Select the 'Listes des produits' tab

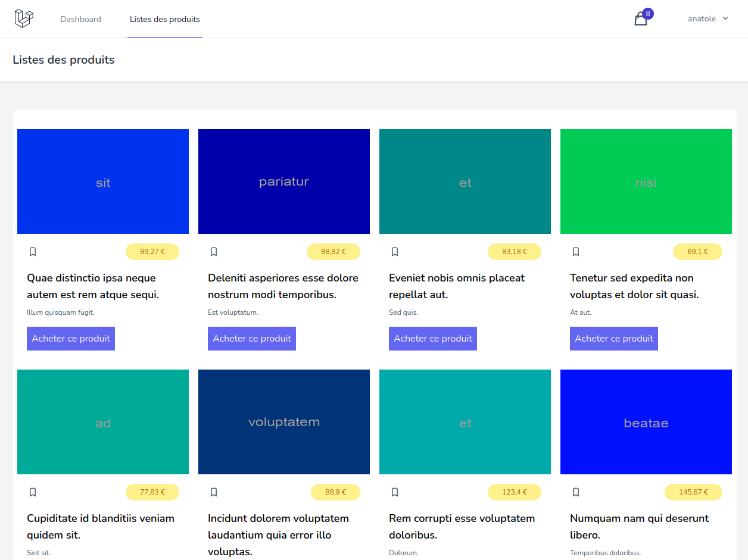point(164,18)
